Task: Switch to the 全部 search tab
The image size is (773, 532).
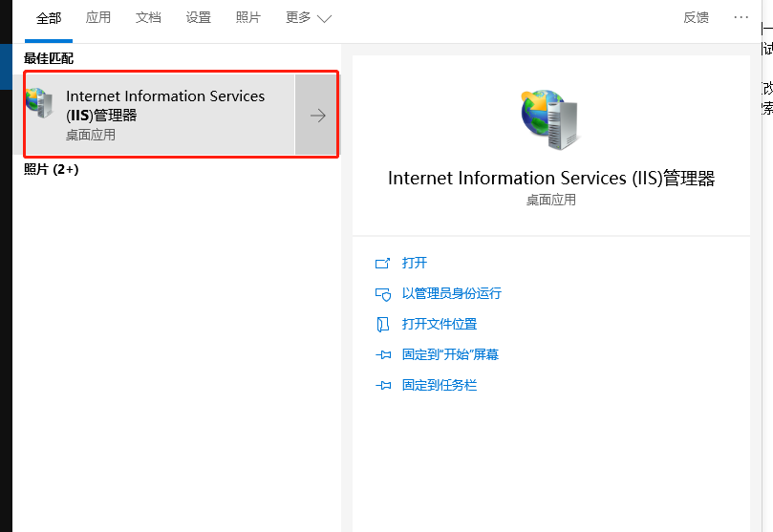Action: click(49, 18)
